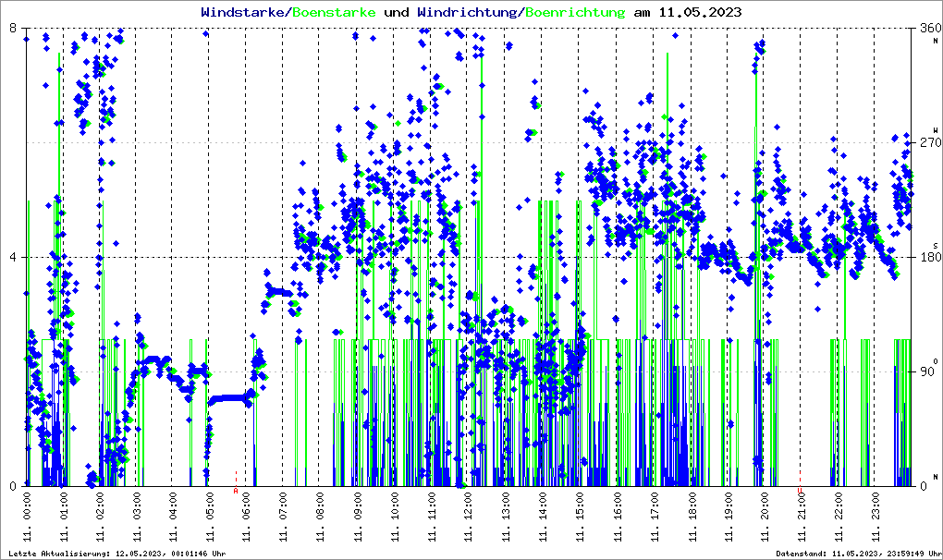This screenshot has width=943, height=560.
Task: Click the 270 W direction axis label
Action: click(x=928, y=143)
